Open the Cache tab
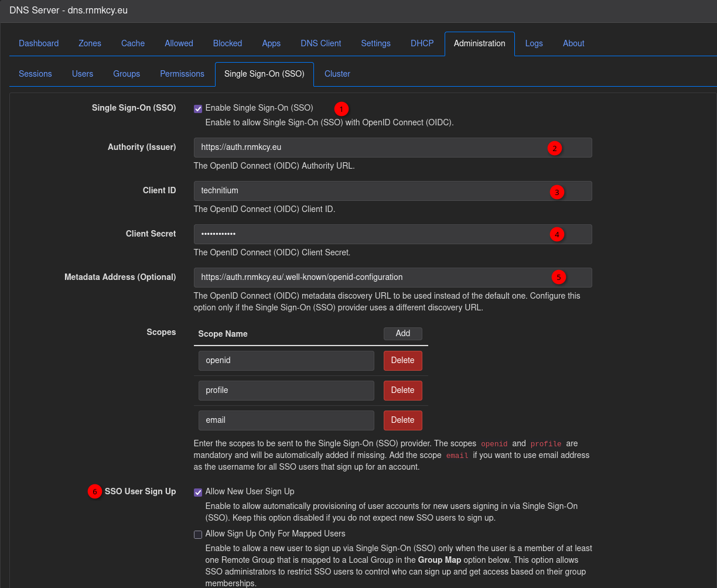 tap(133, 43)
